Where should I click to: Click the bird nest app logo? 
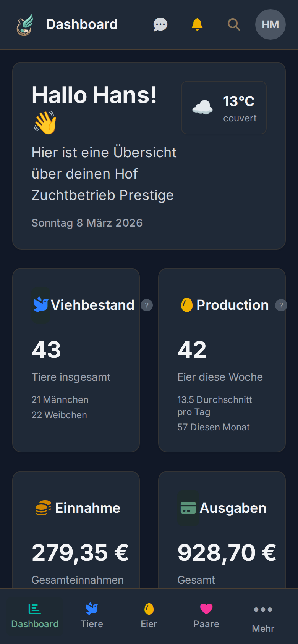point(25,25)
